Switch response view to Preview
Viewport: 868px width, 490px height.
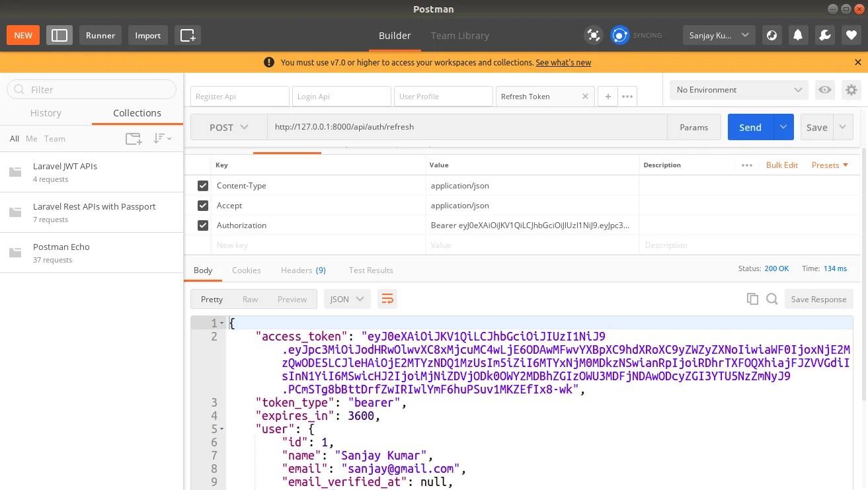pyautogui.click(x=292, y=299)
